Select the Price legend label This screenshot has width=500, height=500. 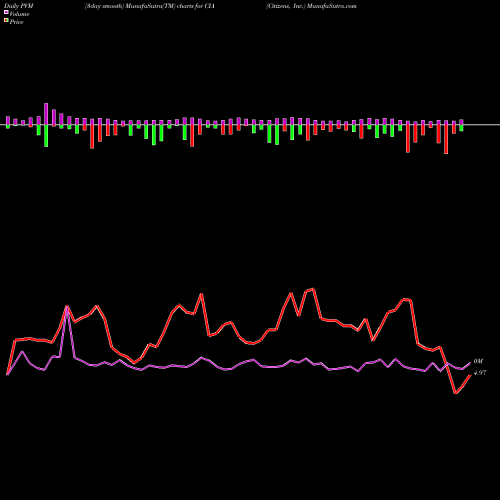coord(16,22)
